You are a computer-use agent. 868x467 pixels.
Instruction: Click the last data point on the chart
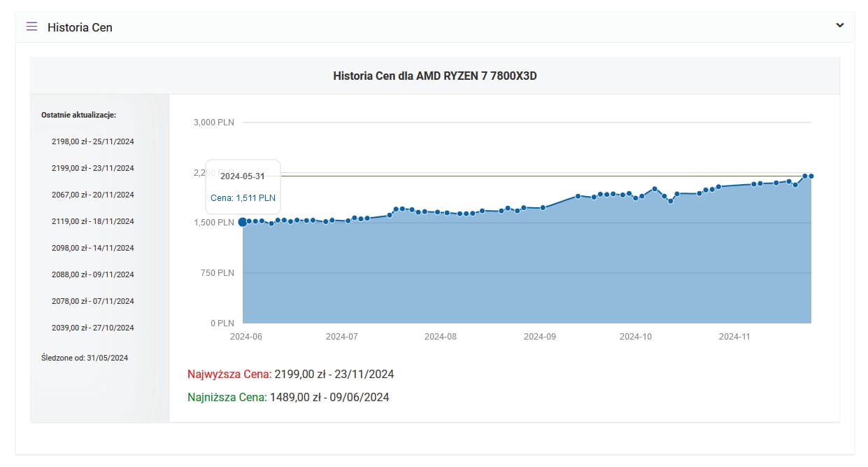(x=811, y=176)
